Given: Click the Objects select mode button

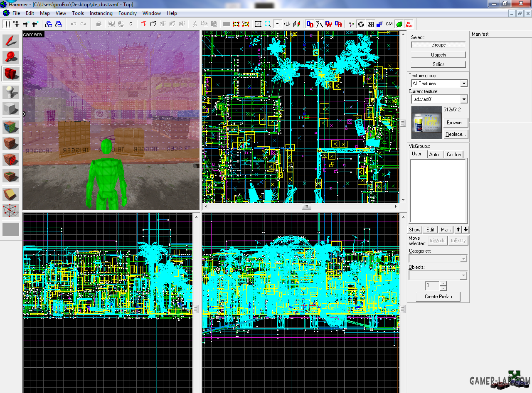Looking at the screenshot, I should pos(438,55).
